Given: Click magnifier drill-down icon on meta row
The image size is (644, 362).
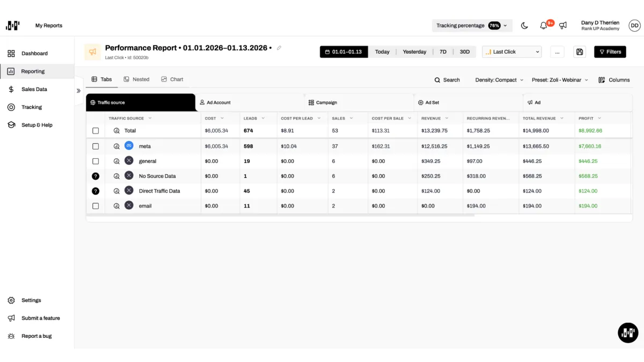Looking at the screenshot, I should click(x=116, y=146).
